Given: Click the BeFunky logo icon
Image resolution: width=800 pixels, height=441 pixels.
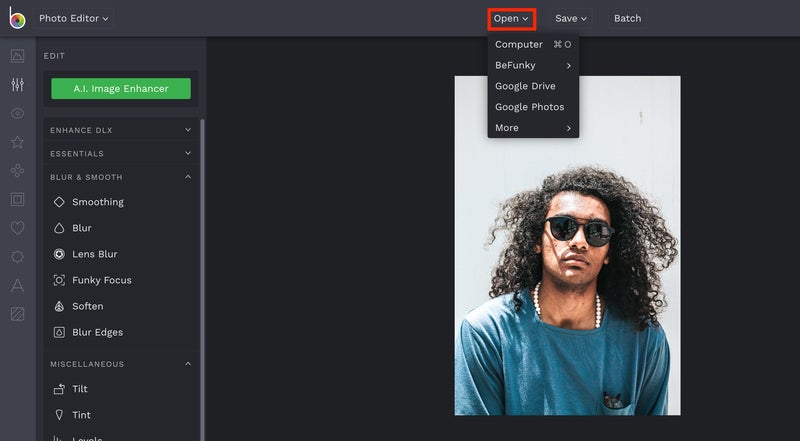Looking at the screenshot, I should click(x=17, y=18).
